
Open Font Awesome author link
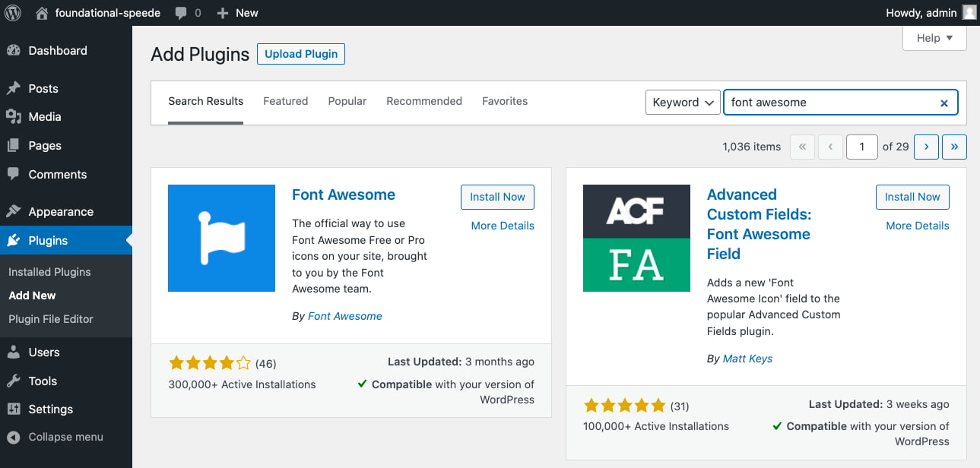(x=345, y=316)
